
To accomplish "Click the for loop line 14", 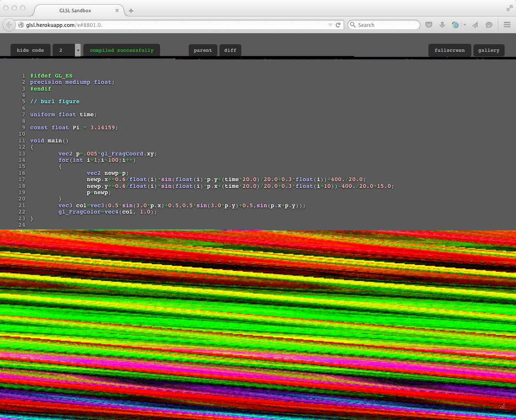I will pos(97,160).
